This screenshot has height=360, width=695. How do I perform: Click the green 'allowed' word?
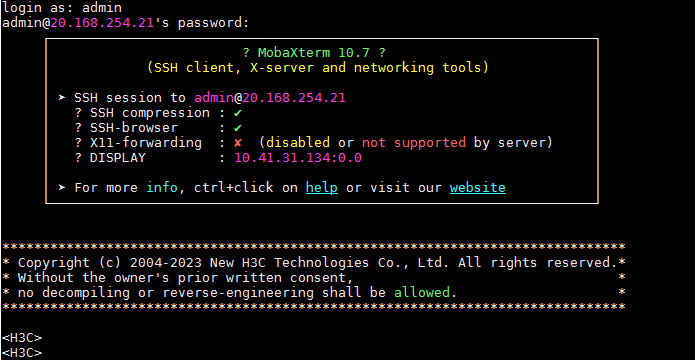tap(422, 293)
